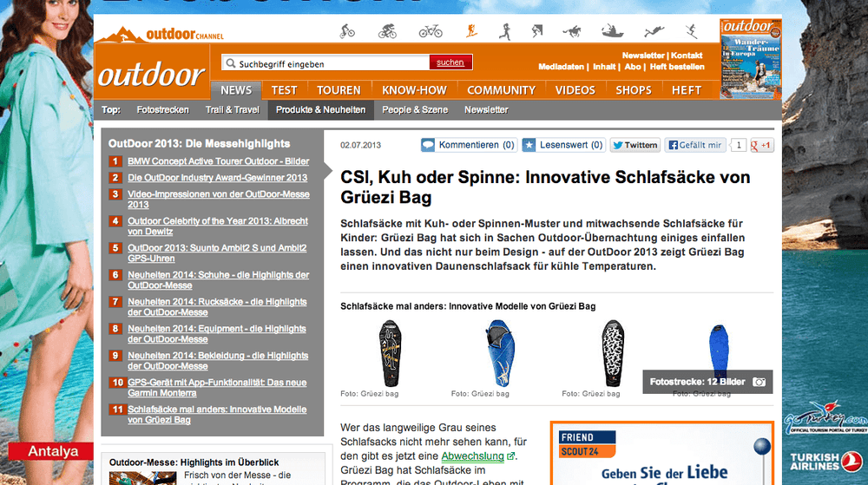Select the skiing channel icon
Screen dimensions: 868x485
coord(692,31)
